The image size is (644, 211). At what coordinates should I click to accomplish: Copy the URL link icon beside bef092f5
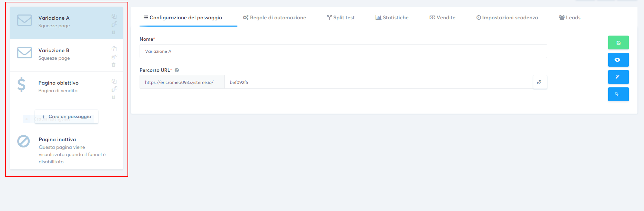click(540, 82)
